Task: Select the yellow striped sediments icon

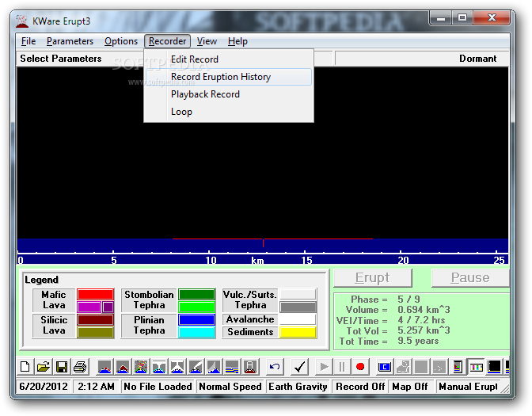Action: (x=233, y=367)
